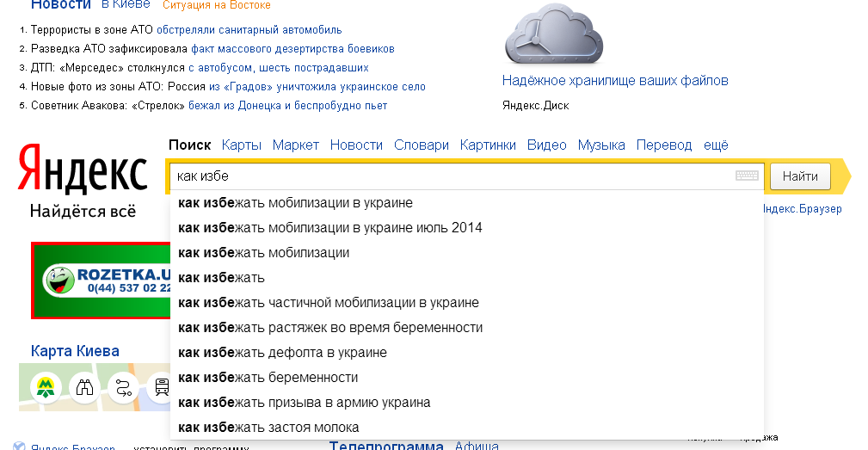Click the binoculars panorama icon on map
This screenshot has width=868, height=450.
point(84,387)
